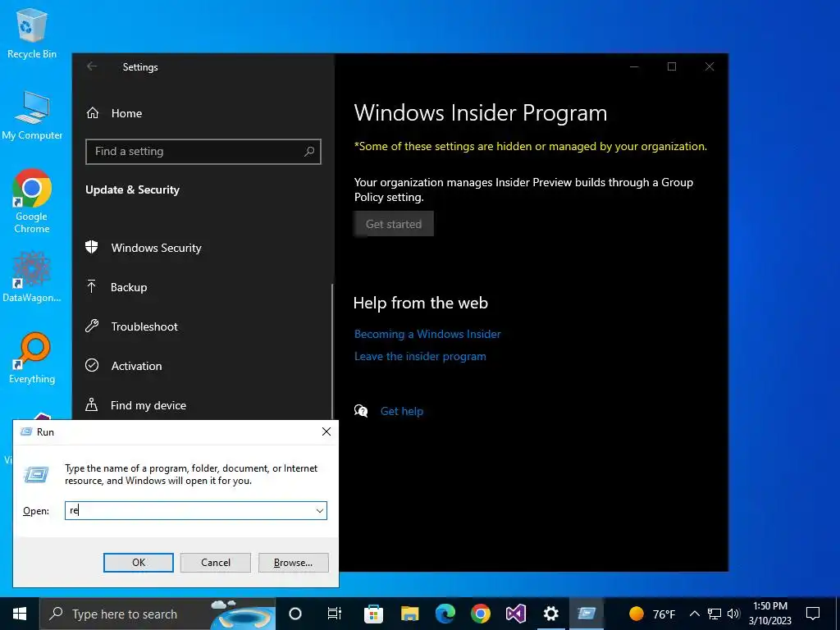Click the Find my device icon
Image resolution: width=840 pixels, height=630 pixels.
coord(92,404)
